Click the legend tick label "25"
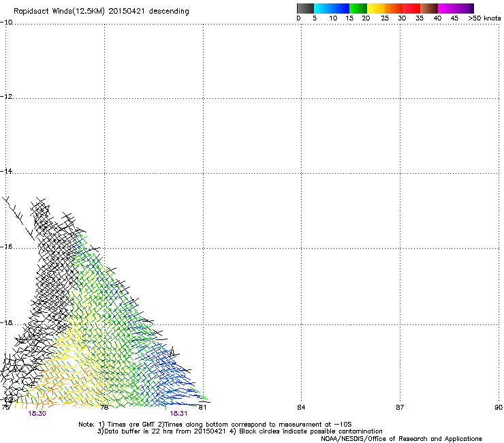 point(385,18)
